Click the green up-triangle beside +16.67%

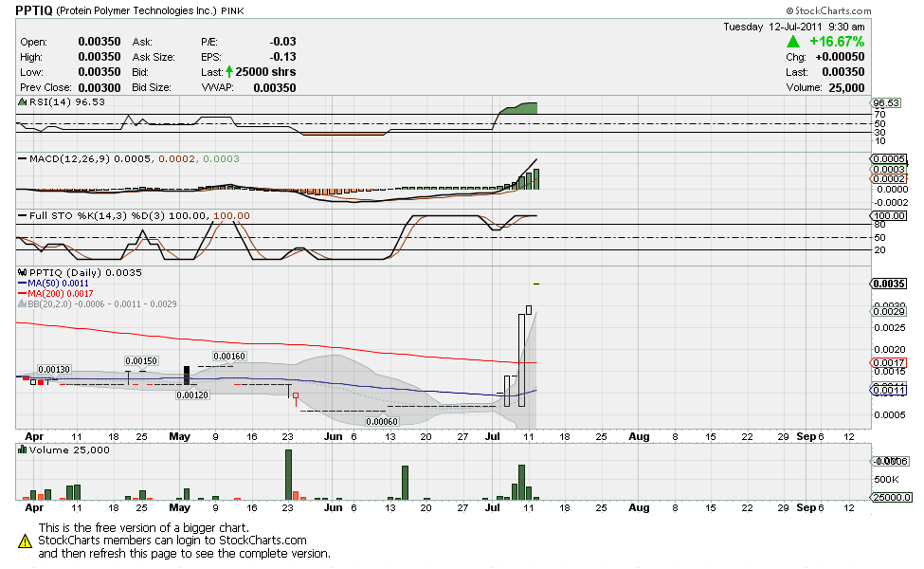click(793, 42)
